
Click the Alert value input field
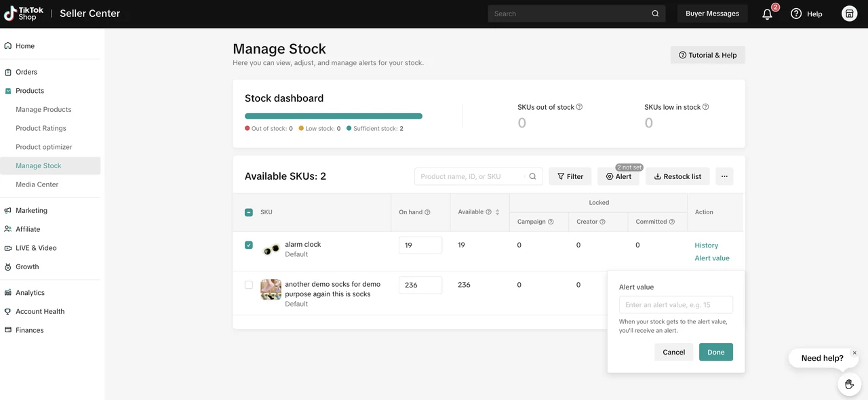[675, 305]
